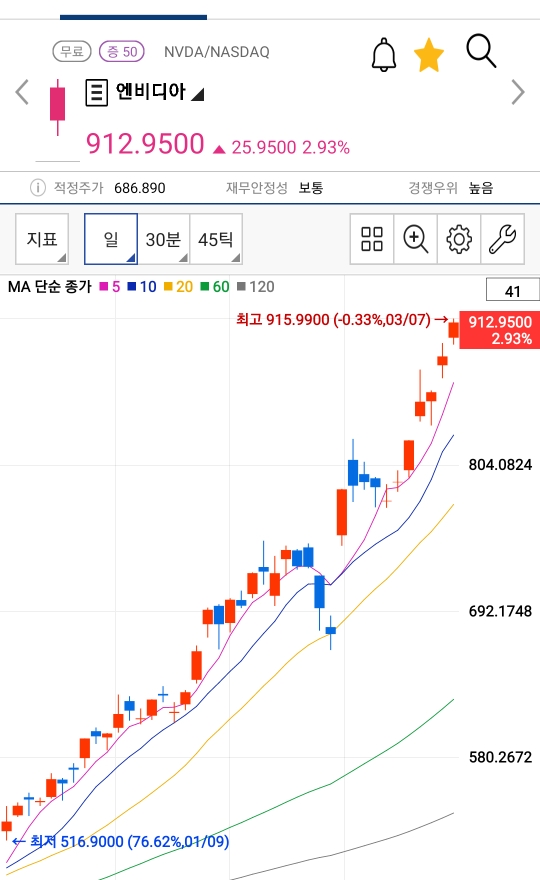Tap the 경쟁우위 높음 label
This screenshot has width=540, height=880.
click(x=451, y=187)
